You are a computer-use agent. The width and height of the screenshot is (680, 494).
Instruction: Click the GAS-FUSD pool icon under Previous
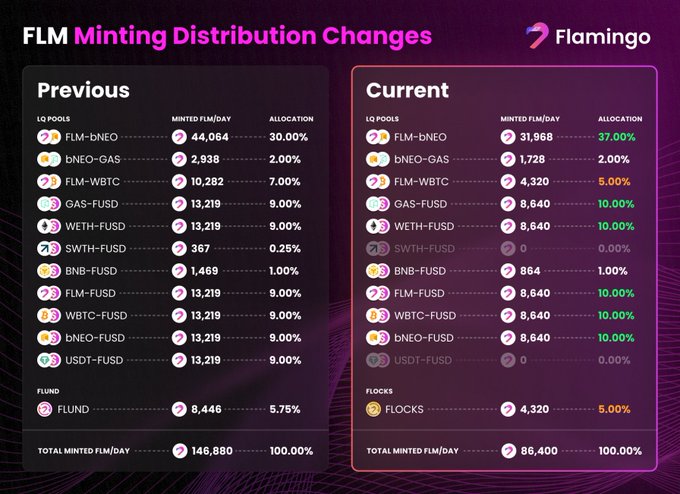[x=49, y=203]
